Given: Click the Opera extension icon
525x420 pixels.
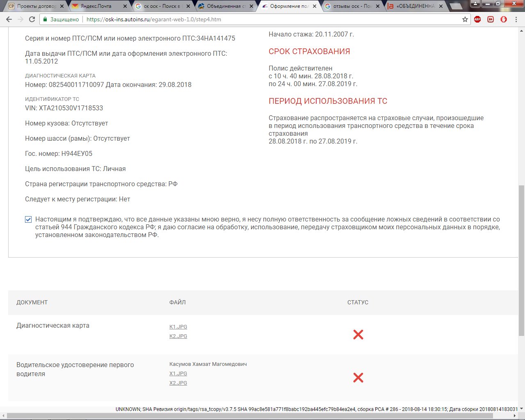Looking at the screenshot, I should 504,19.
